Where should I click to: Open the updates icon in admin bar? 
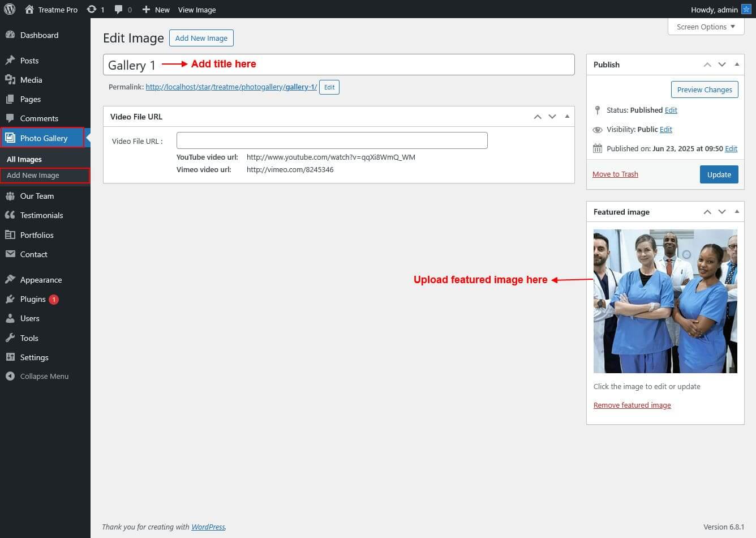coord(92,10)
